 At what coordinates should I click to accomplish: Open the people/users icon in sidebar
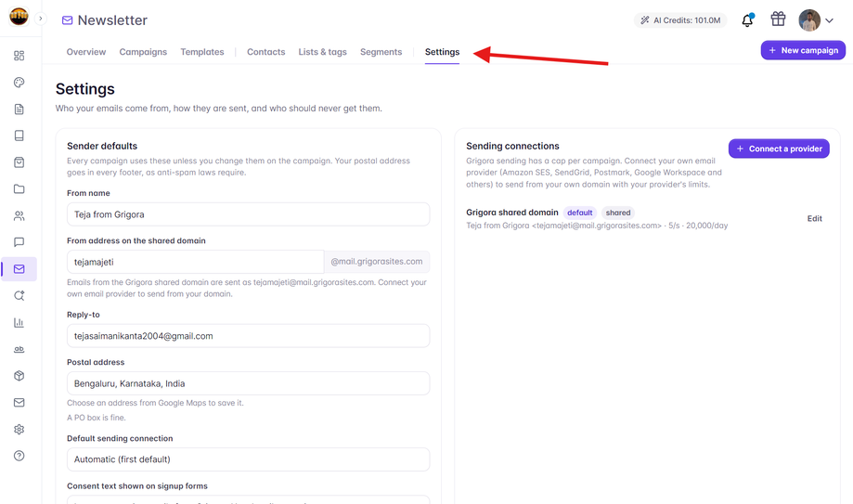tap(19, 215)
